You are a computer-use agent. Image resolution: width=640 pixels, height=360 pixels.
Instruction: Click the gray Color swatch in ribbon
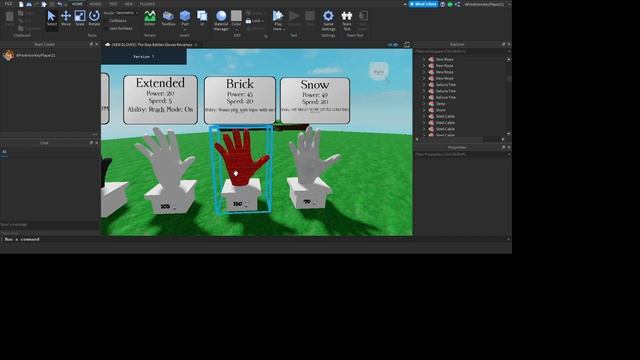tap(236, 16)
